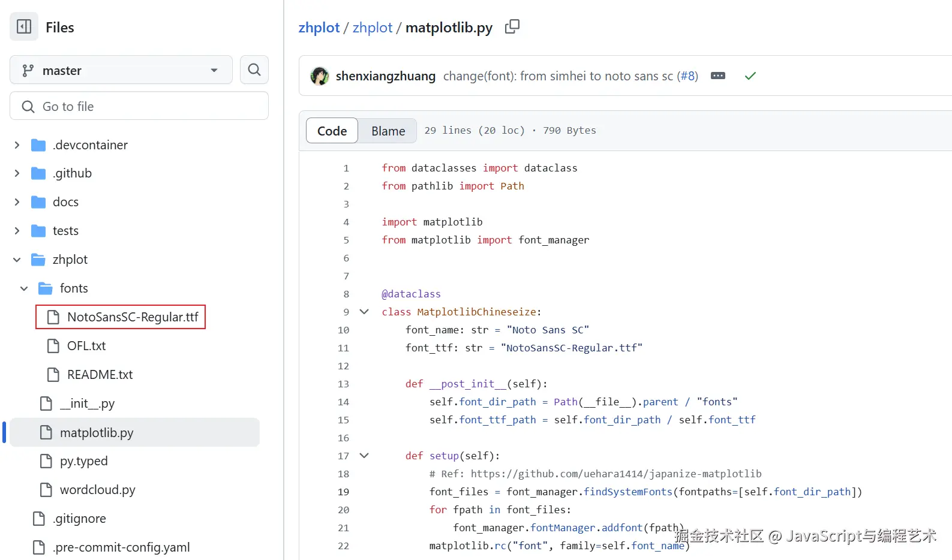
Task: Click the Files panel heading
Action: tap(60, 28)
